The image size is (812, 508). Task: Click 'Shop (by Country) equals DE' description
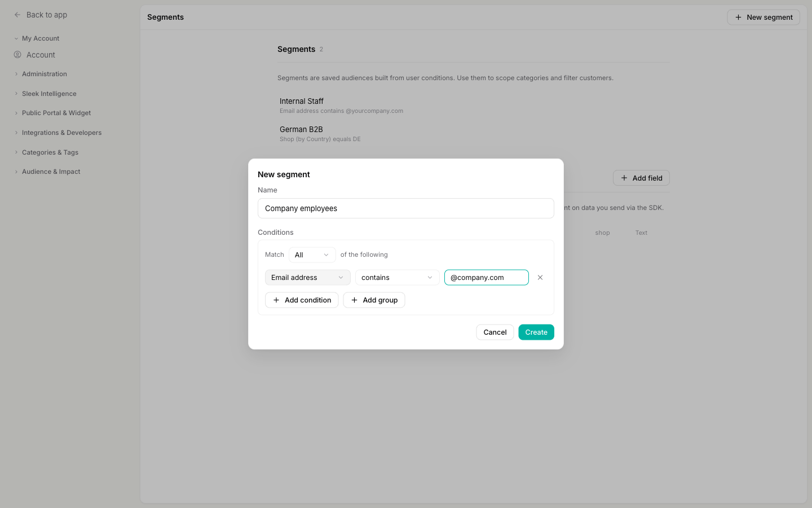[x=320, y=139]
